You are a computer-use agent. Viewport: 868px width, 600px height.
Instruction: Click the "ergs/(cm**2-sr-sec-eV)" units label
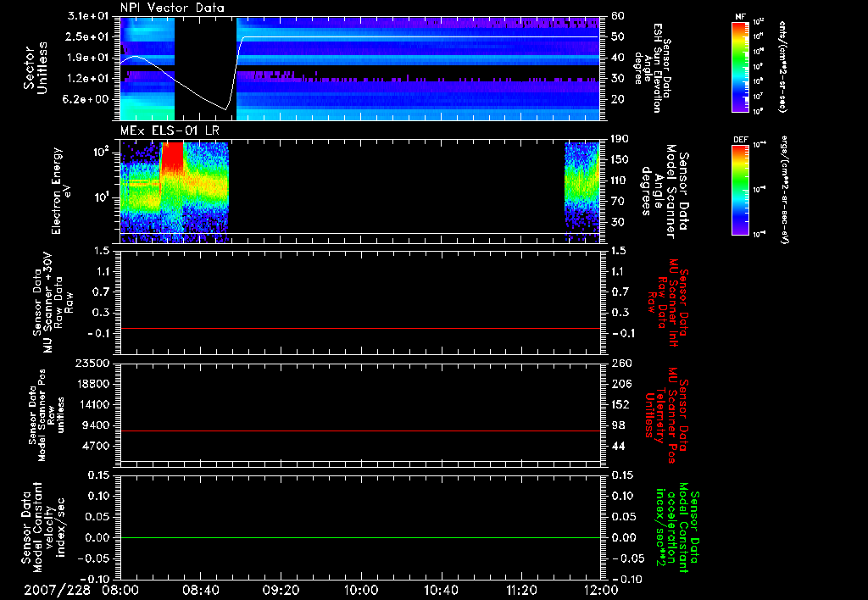784,189
